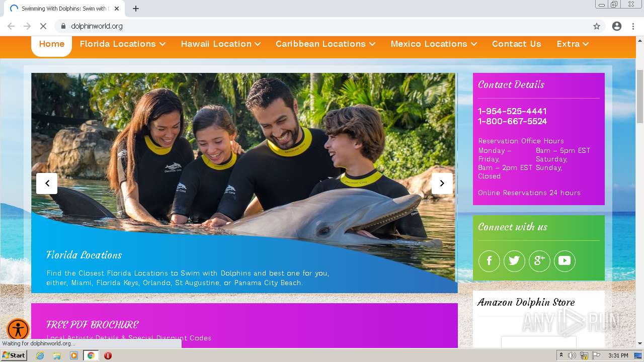Expand the Extra dropdown menu
644x362 pixels.
click(x=573, y=44)
